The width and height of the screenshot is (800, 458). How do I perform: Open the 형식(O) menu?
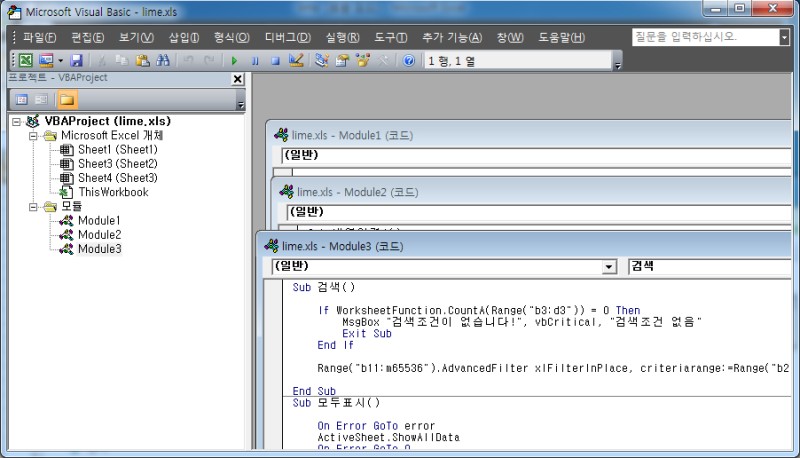(231, 37)
